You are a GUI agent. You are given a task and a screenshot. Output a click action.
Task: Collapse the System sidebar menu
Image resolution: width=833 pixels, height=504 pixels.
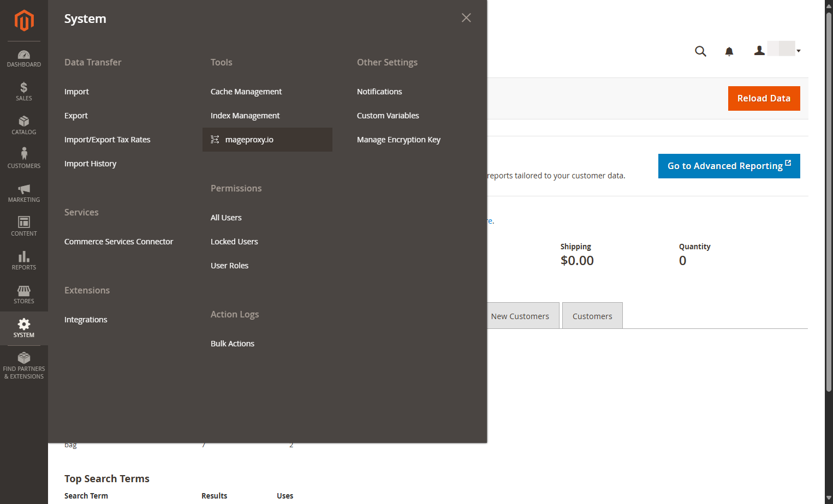(x=24, y=328)
